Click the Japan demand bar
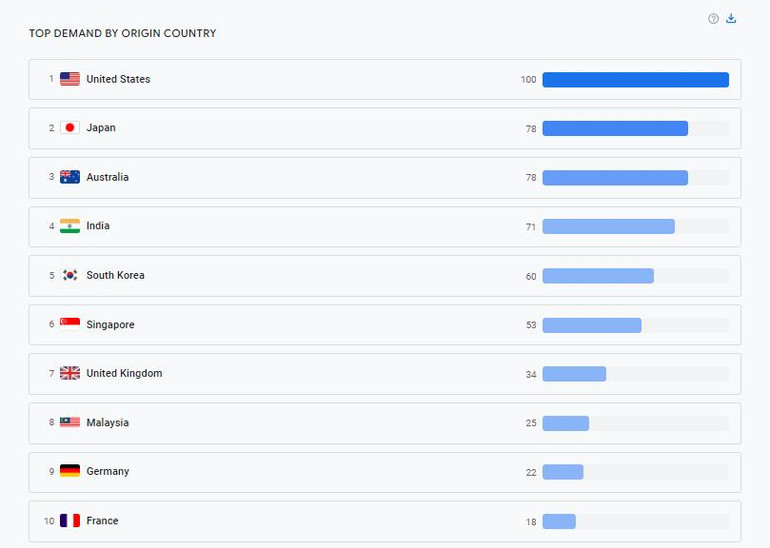This screenshot has height=548, width=770. [615, 128]
